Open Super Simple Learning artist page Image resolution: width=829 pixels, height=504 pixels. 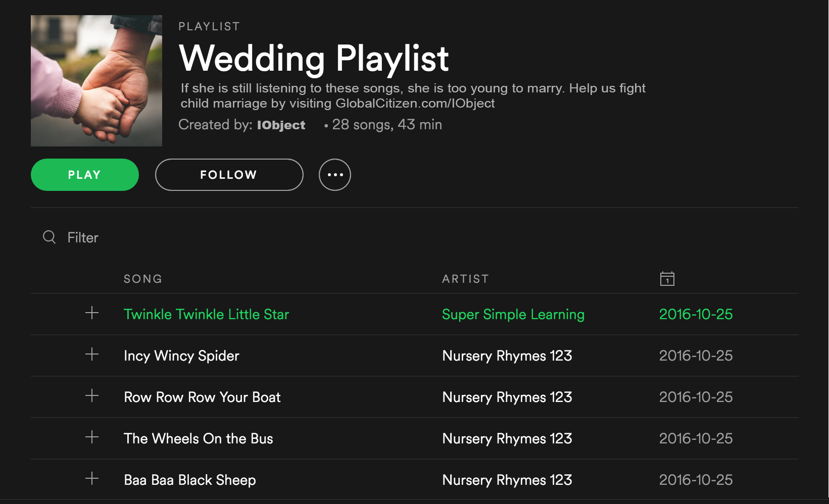coord(513,314)
